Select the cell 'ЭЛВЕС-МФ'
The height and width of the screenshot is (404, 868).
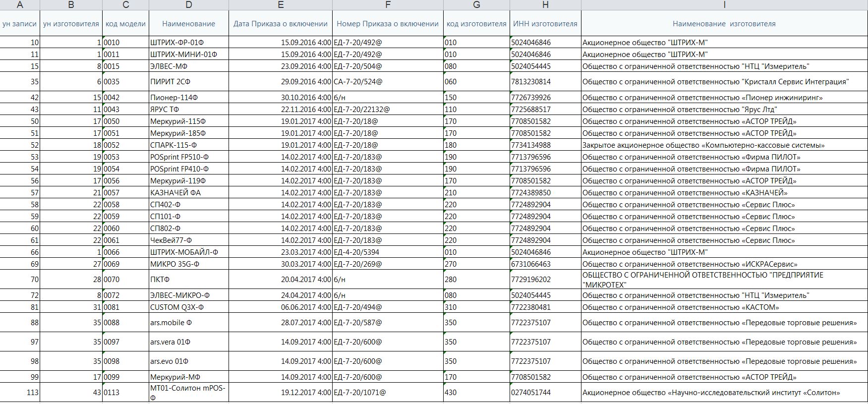pyautogui.click(x=189, y=66)
